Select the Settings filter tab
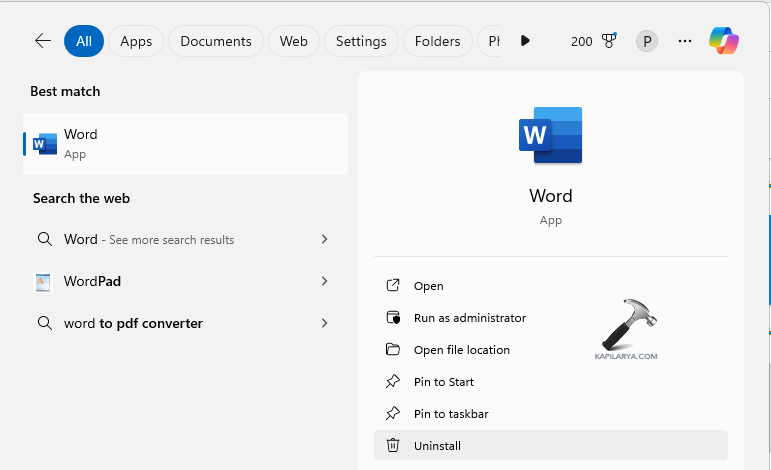The image size is (771, 470). pyautogui.click(x=361, y=41)
